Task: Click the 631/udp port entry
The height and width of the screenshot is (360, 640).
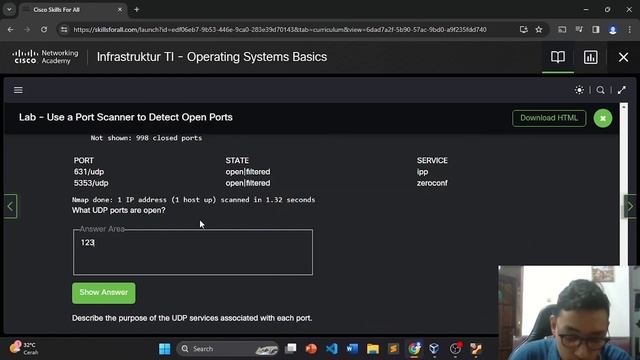Action: [89, 172]
